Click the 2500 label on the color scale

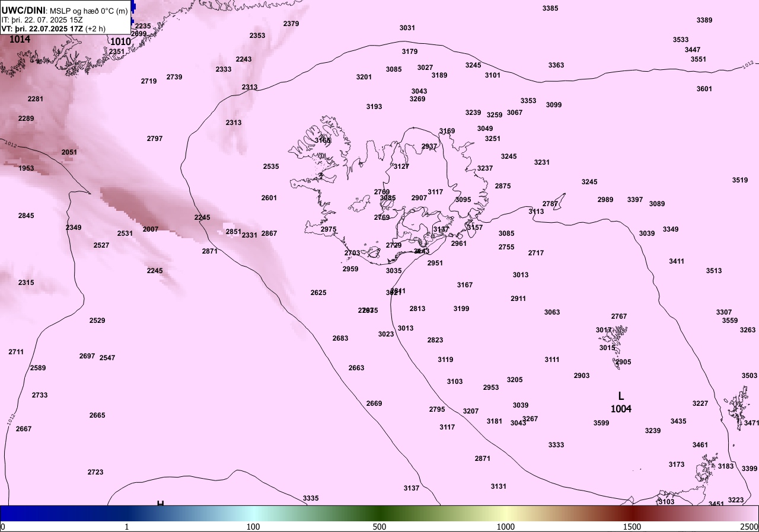[750, 527]
